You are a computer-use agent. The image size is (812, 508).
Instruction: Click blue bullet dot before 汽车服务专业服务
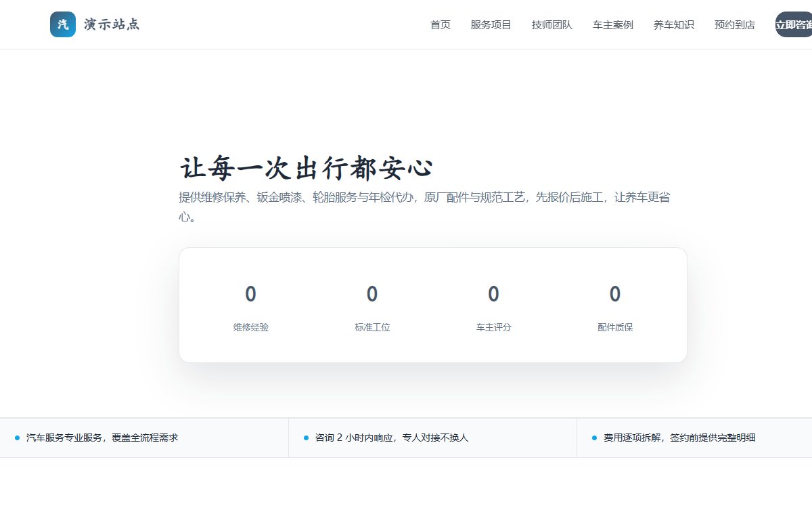pos(17,438)
